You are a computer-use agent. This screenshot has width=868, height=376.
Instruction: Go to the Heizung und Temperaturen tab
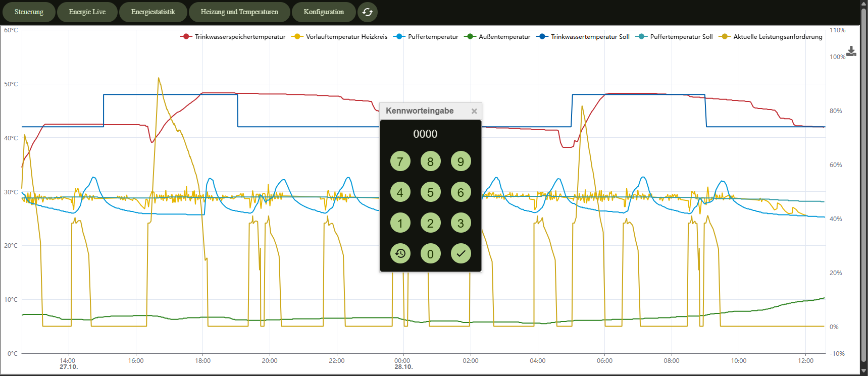click(x=239, y=12)
